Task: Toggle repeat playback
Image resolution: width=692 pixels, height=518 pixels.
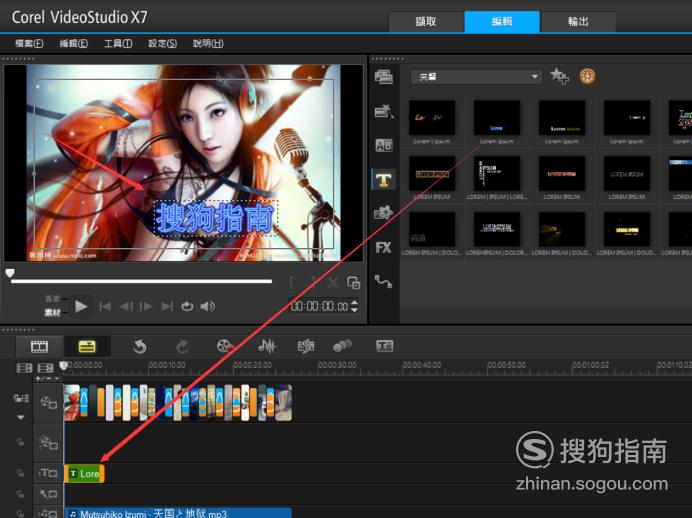Action: pos(187,306)
